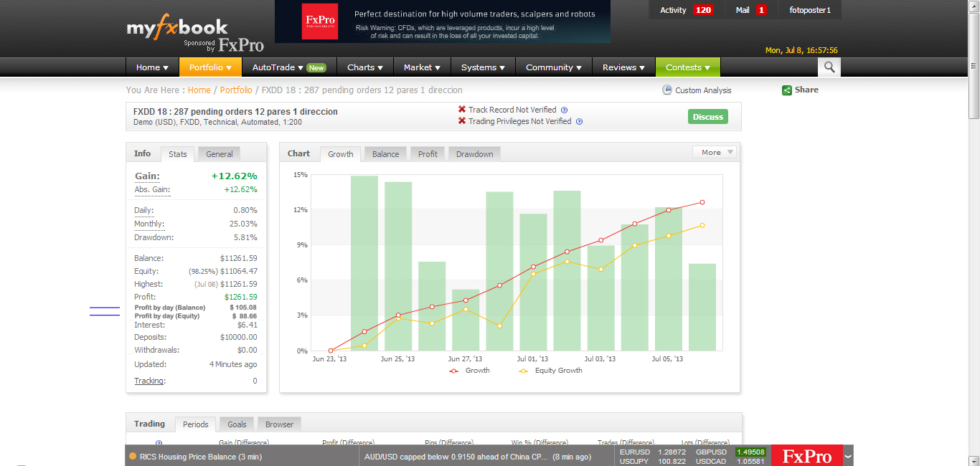
Task: Click the GBPUSD quote in the ticker
Action: (x=731, y=452)
